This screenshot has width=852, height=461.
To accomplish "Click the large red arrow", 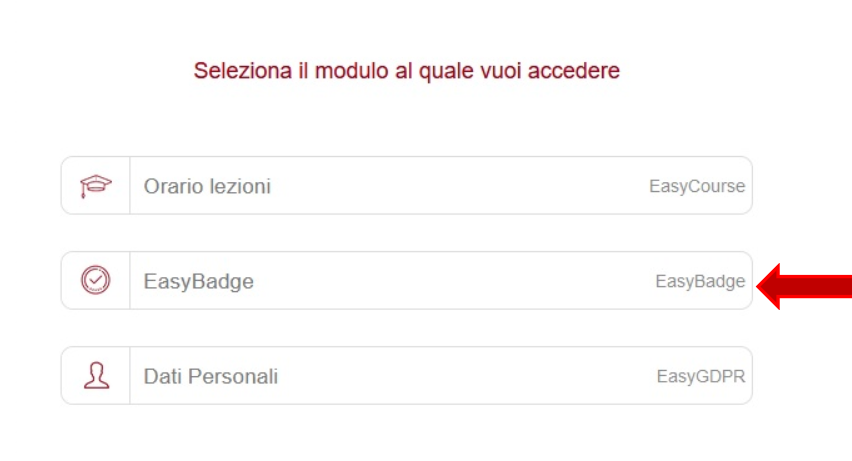I will (x=804, y=286).
